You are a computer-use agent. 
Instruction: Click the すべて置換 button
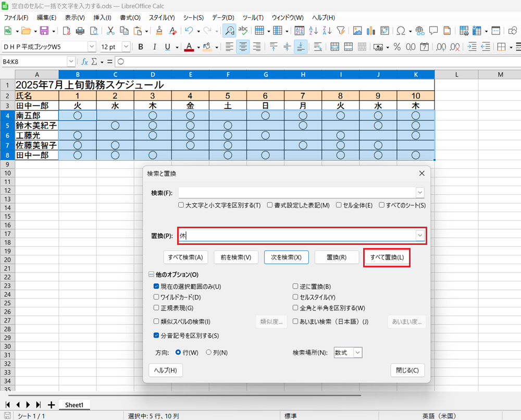[387, 257]
